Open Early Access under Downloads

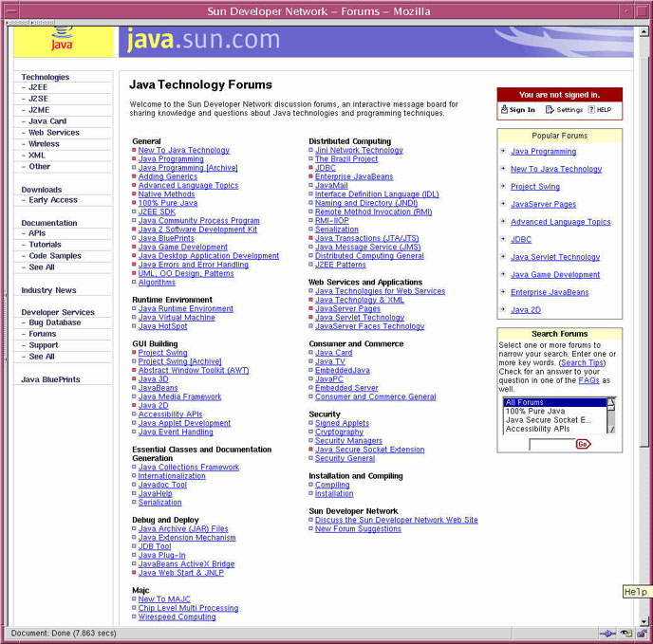[53, 200]
